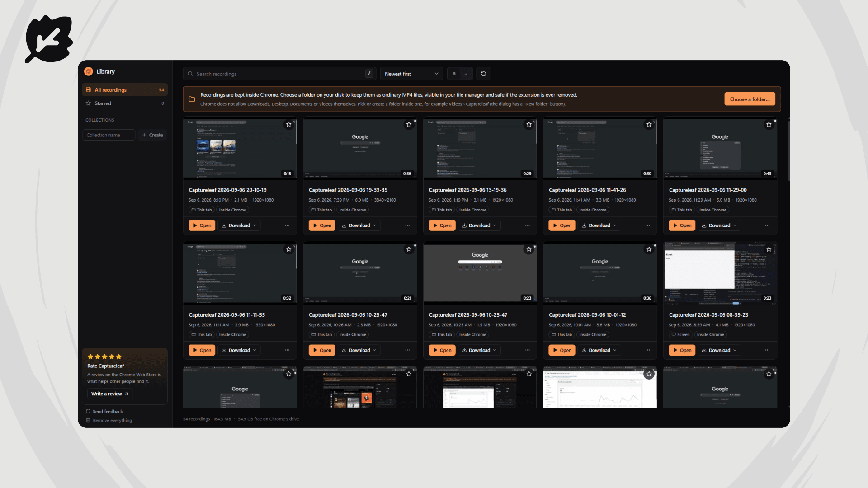
Task: Open recording Captureleaf 2026-09-06 20-10-19
Action: 202,225
